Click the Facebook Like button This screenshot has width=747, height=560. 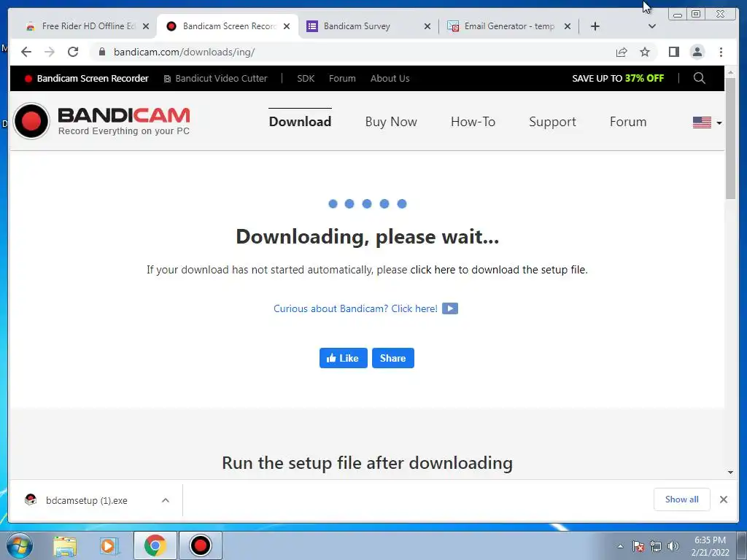click(343, 358)
